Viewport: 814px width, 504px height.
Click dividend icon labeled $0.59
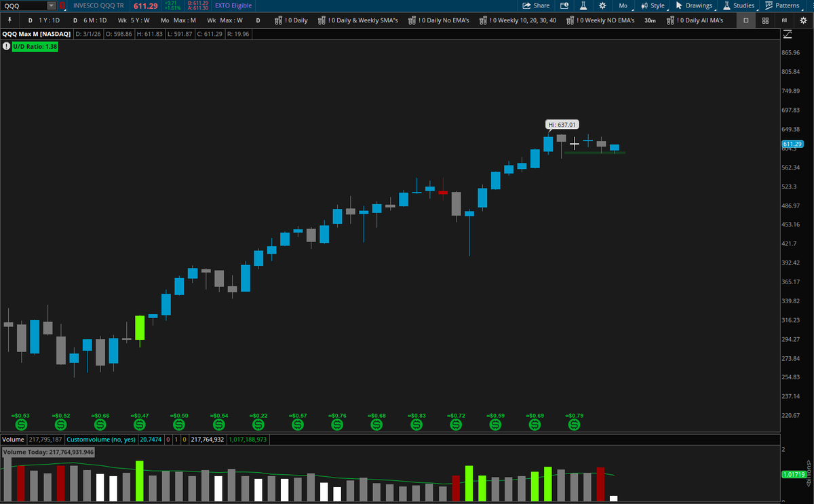(495, 424)
